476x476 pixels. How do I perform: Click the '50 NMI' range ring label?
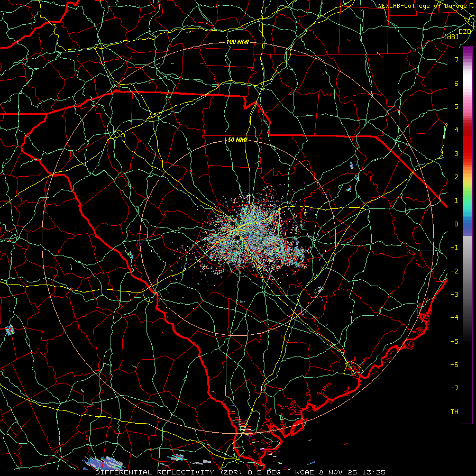pyautogui.click(x=237, y=140)
